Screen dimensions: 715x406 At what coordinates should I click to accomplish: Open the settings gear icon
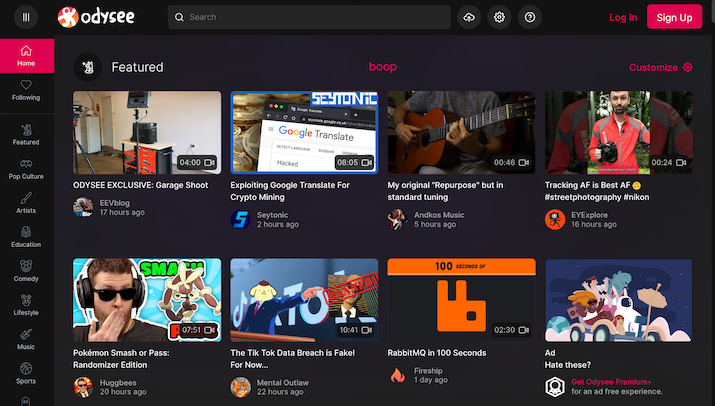[499, 17]
